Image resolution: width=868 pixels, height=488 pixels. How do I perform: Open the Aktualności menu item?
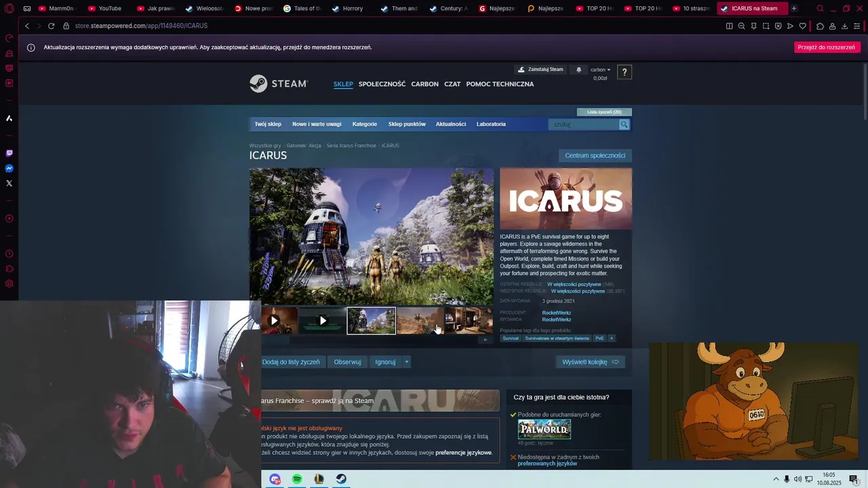(x=451, y=124)
